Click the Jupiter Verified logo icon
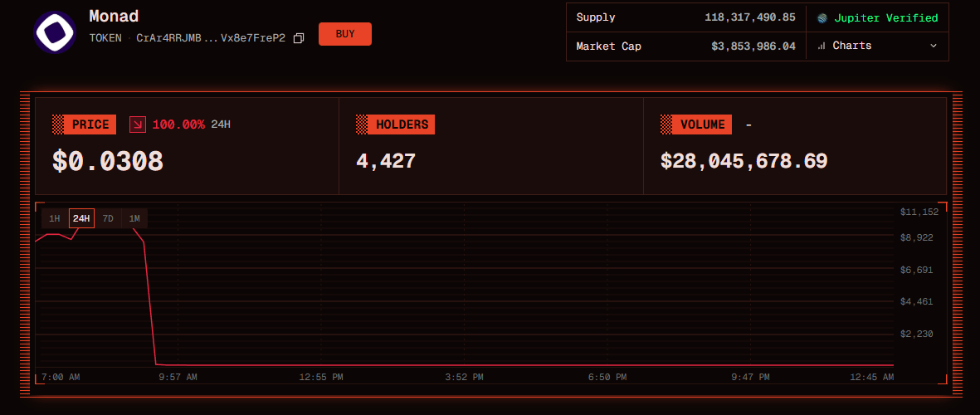The height and width of the screenshot is (415, 980). click(822, 18)
